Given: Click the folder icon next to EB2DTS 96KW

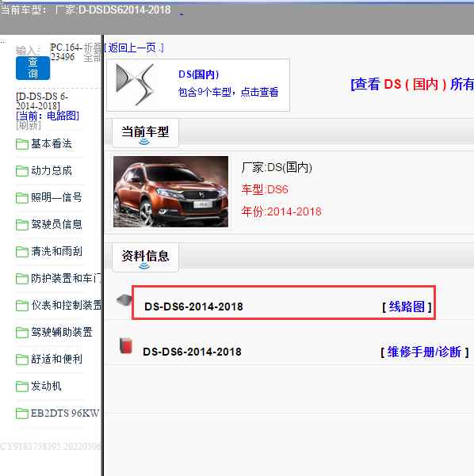Looking at the screenshot, I should 22,413.
